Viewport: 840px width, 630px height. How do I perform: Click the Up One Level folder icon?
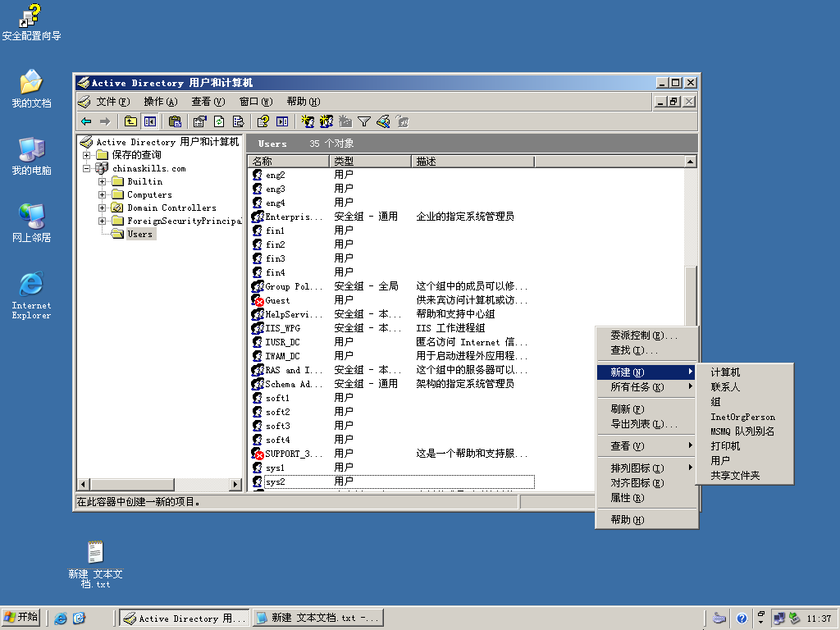[x=130, y=121]
